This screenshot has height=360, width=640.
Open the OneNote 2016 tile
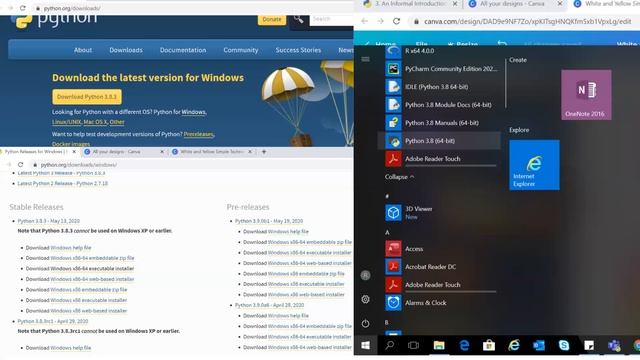tap(586, 95)
